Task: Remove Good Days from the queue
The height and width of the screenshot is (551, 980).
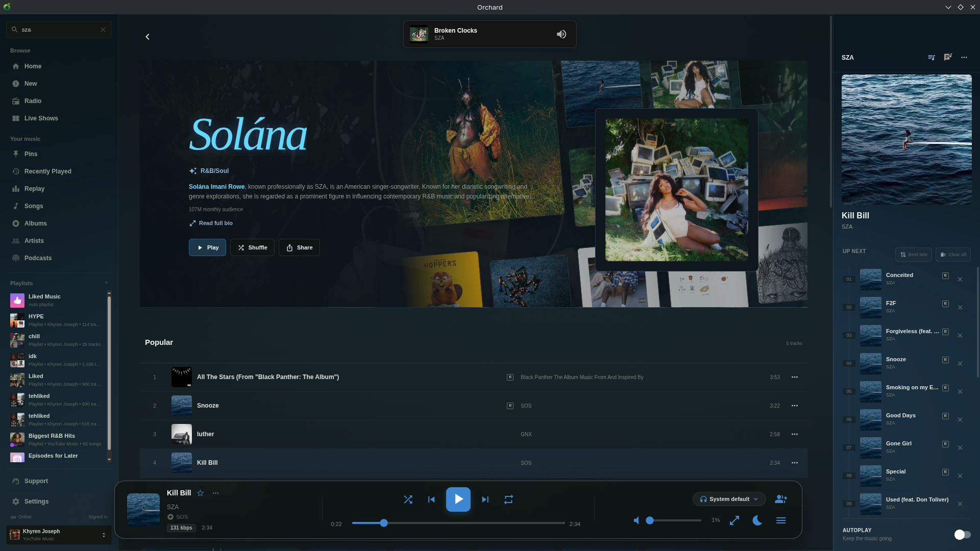Action: [960, 420]
